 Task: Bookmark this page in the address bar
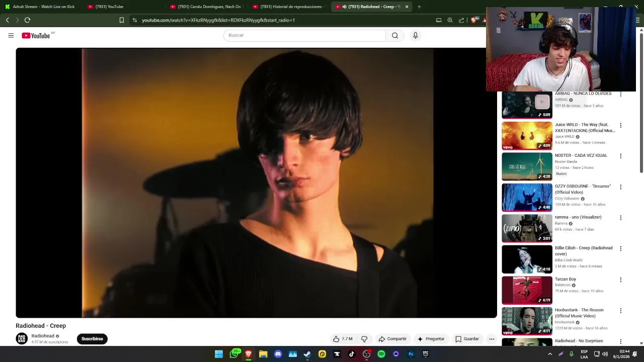pos(121,20)
